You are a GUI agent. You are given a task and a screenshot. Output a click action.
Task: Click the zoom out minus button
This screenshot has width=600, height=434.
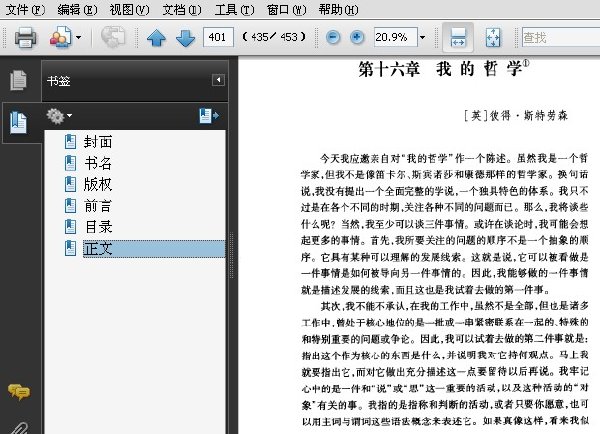(333, 38)
